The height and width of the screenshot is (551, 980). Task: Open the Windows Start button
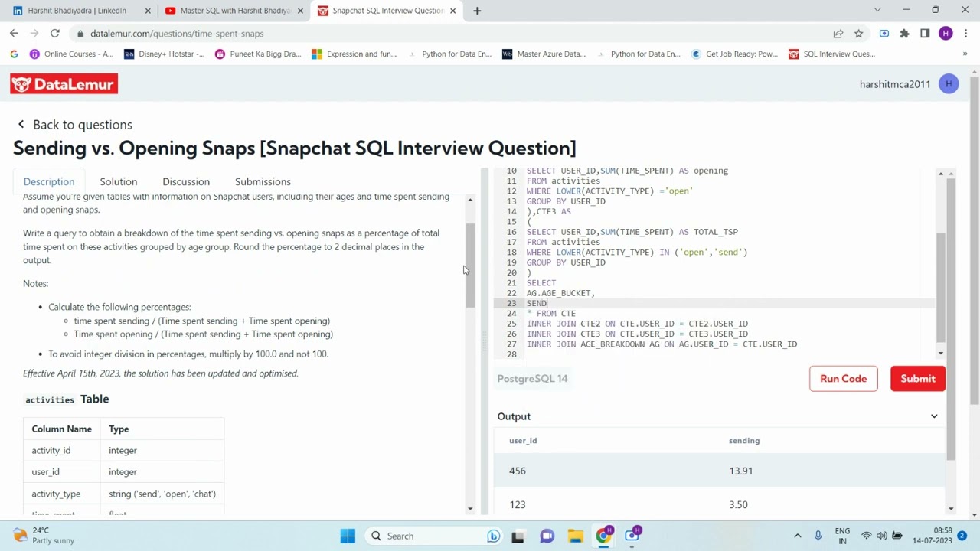[x=348, y=536]
